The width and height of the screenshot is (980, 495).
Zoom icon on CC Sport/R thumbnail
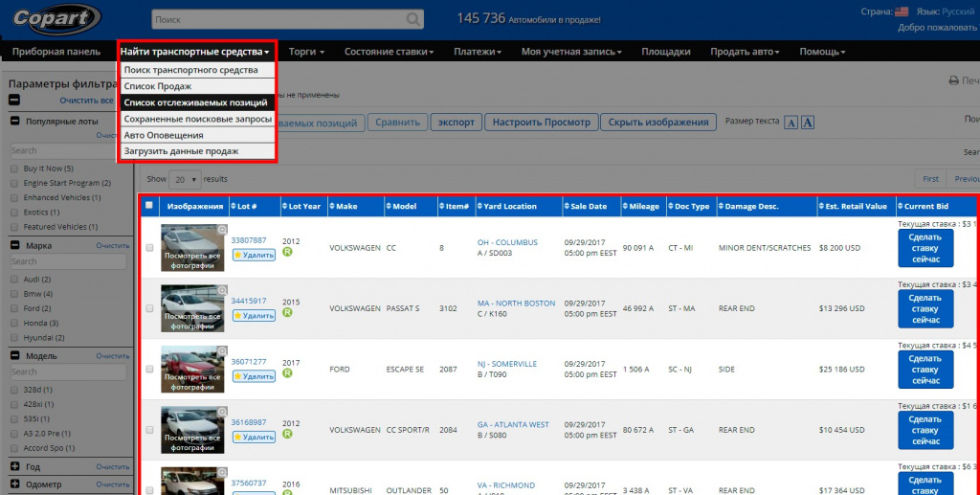(x=222, y=412)
